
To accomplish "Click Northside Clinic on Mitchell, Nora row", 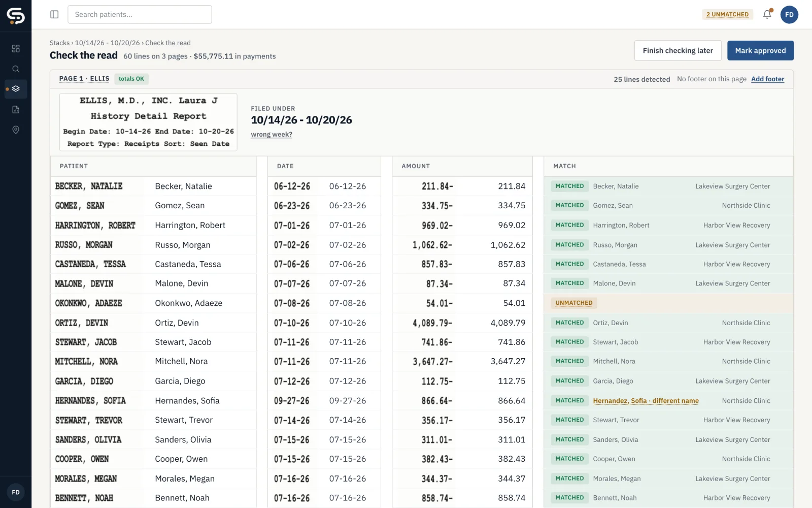I will (746, 361).
